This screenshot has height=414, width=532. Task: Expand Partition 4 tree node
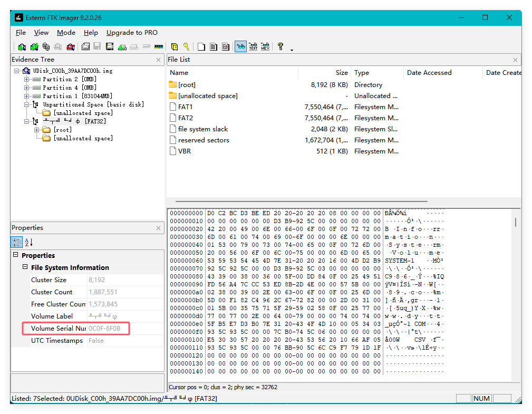click(26, 88)
